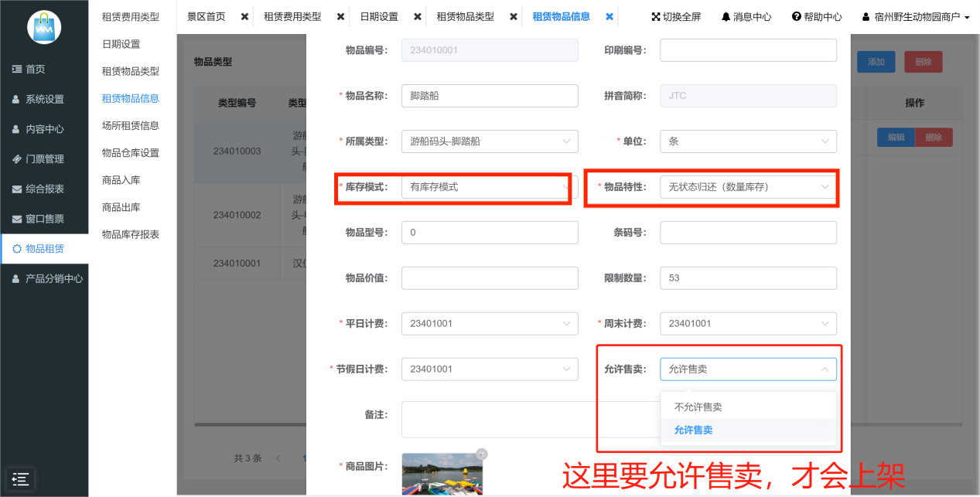Viewport: 980px width, 497px height.
Task: Switch to the 租赁物品信息 tab
Action: (x=562, y=16)
